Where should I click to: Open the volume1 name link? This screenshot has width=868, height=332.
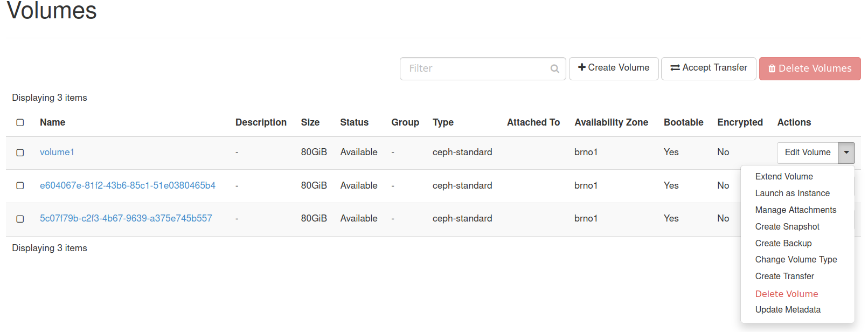click(x=57, y=152)
